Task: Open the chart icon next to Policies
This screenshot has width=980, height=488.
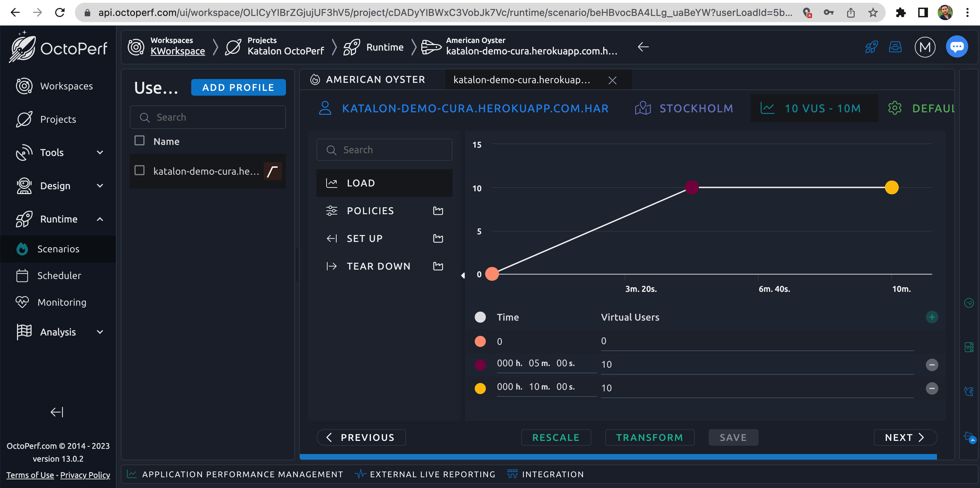Action: 438,211
